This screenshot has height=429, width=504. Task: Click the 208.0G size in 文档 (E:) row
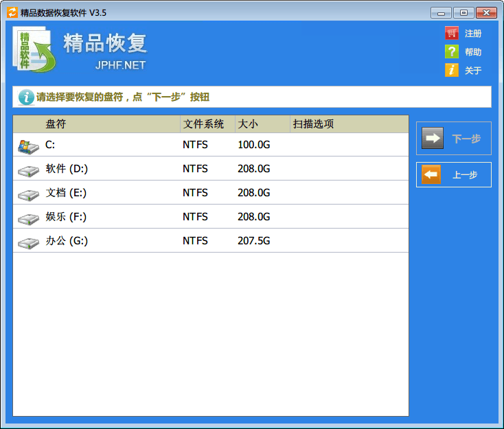tap(253, 193)
